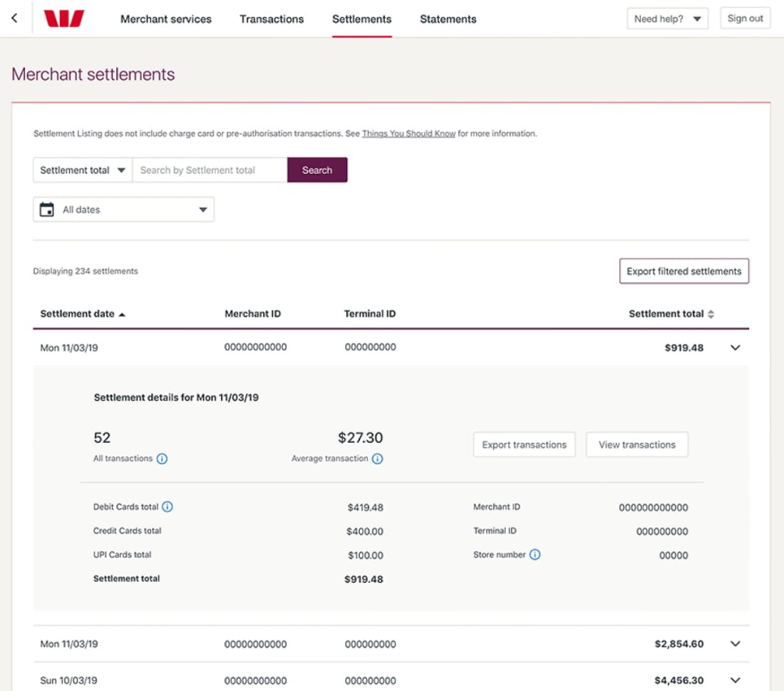784x691 pixels.
Task: Click the 52 all transactions count
Action: pyautogui.click(x=102, y=438)
